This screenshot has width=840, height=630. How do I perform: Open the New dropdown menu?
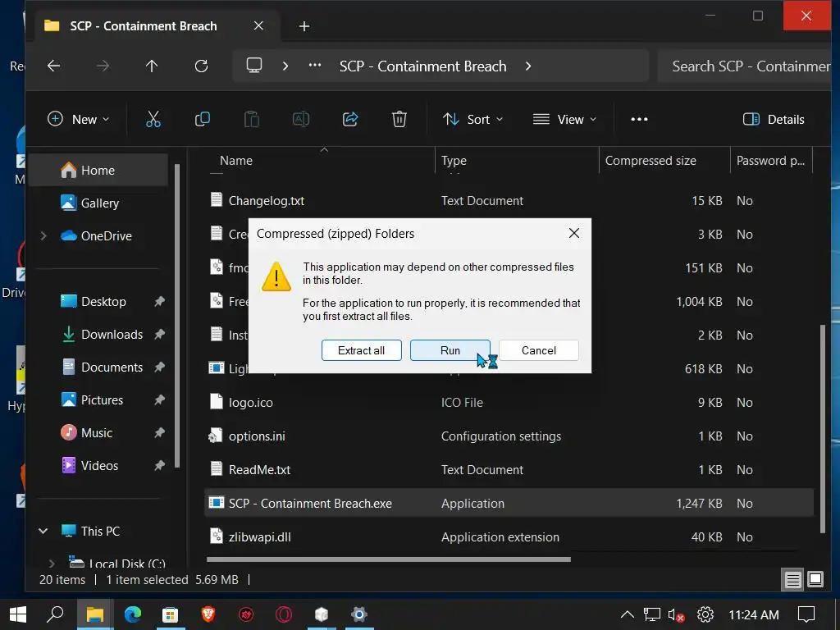tap(78, 119)
